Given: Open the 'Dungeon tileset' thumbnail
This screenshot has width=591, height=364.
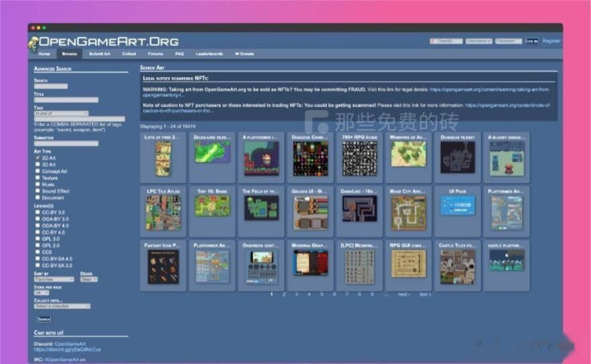Looking at the screenshot, I should click(x=457, y=158).
